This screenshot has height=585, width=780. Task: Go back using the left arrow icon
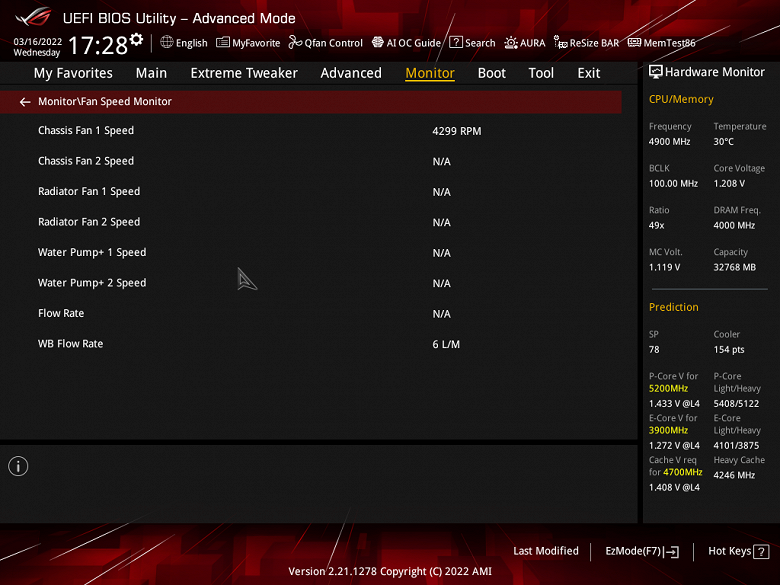25,102
